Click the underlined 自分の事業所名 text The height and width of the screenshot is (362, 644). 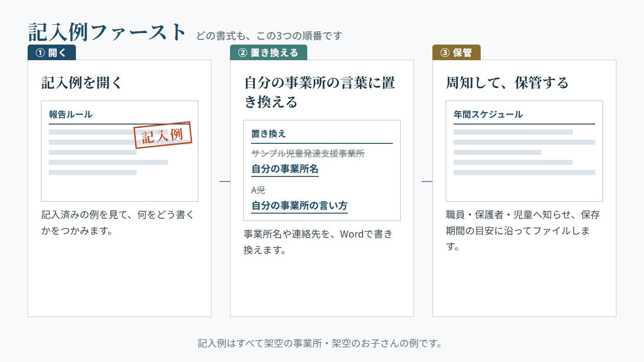click(x=285, y=169)
